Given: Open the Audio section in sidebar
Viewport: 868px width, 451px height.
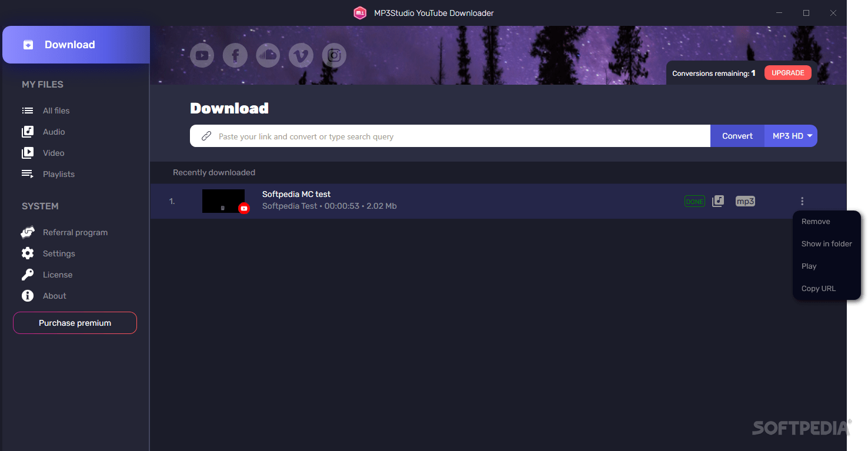Looking at the screenshot, I should [55, 131].
